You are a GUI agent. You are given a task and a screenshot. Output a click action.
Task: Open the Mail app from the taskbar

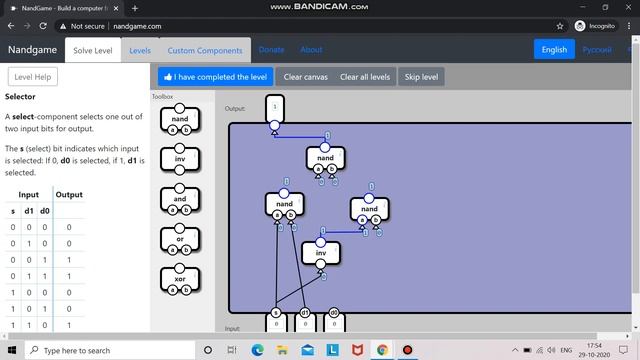coord(307,350)
